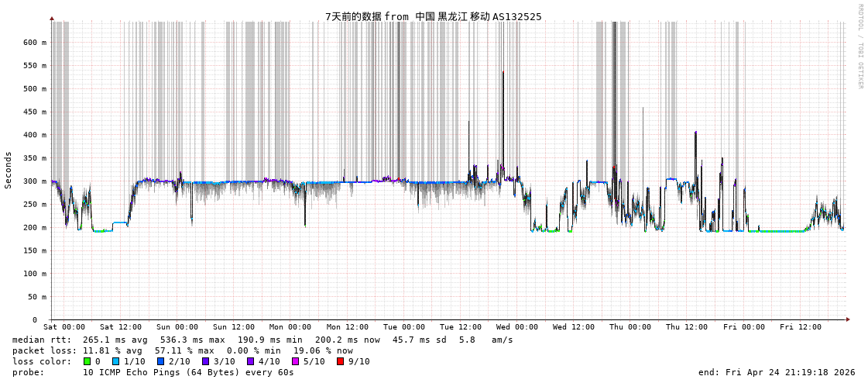Click the Sun 12:00 time axis label

pos(234,327)
